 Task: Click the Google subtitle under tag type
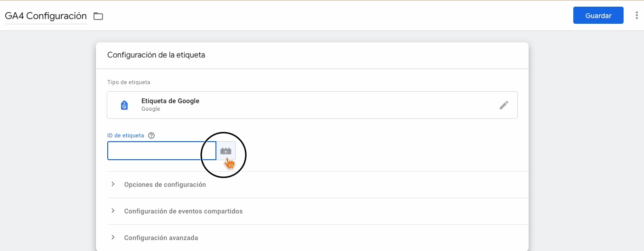[x=150, y=109]
